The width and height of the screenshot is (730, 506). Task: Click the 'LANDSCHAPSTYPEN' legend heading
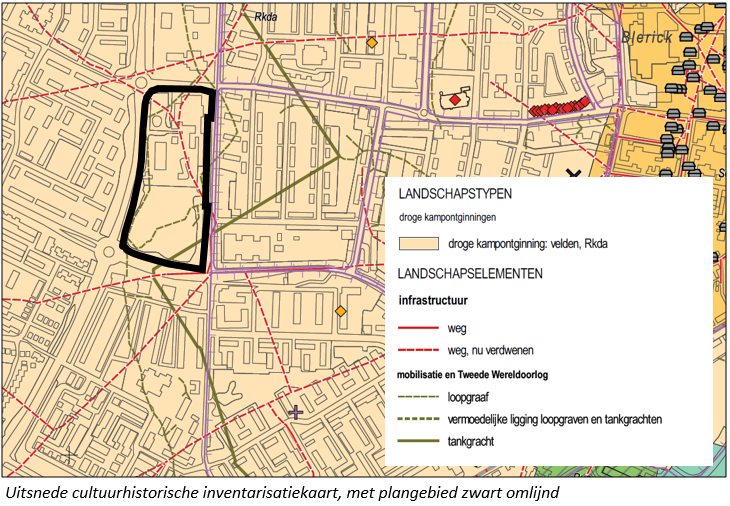(455, 194)
